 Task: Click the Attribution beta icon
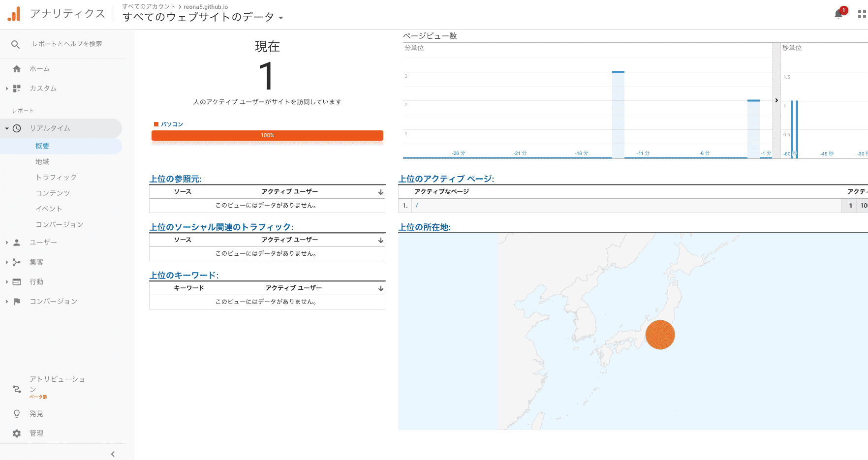click(17, 389)
